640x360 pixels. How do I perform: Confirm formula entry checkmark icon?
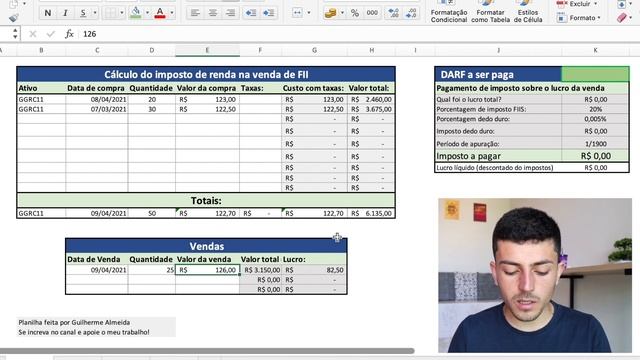(x=50, y=34)
